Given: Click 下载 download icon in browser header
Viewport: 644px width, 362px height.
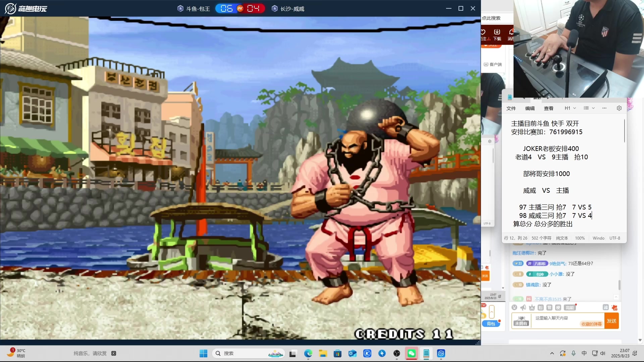Looking at the screenshot, I should tap(497, 35).
